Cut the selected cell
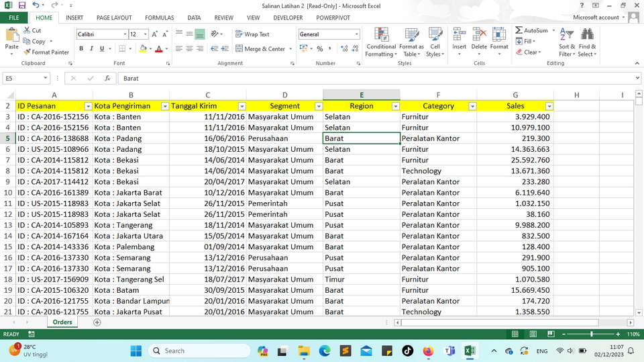This screenshot has height=362, width=644. click(x=32, y=30)
